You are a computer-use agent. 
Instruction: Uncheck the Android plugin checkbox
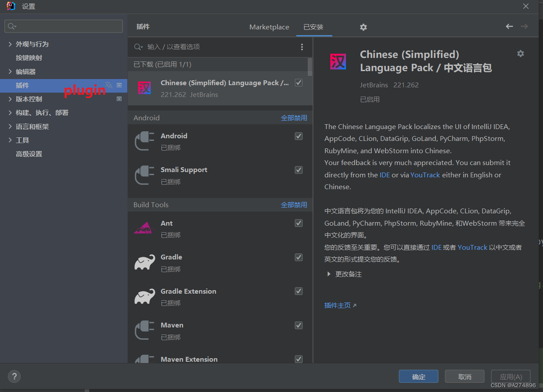coord(298,136)
